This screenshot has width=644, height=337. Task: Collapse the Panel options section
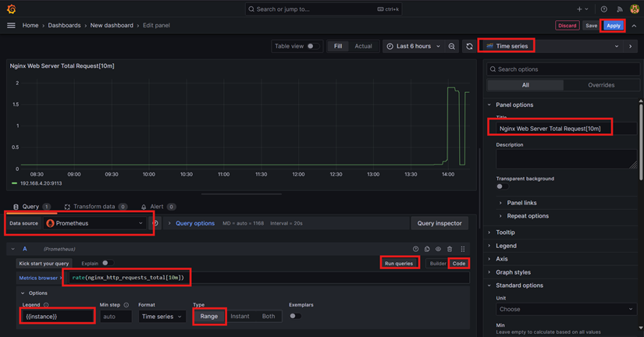pyautogui.click(x=514, y=105)
